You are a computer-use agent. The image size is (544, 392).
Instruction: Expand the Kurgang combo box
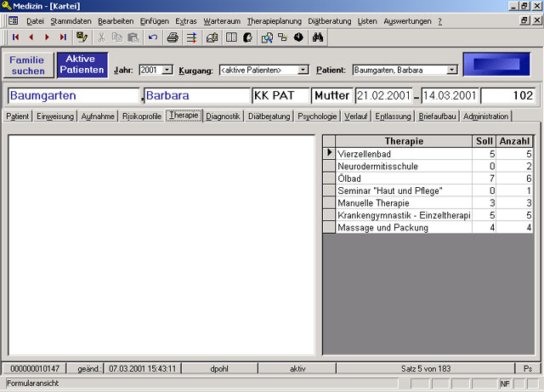[x=303, y=70]
